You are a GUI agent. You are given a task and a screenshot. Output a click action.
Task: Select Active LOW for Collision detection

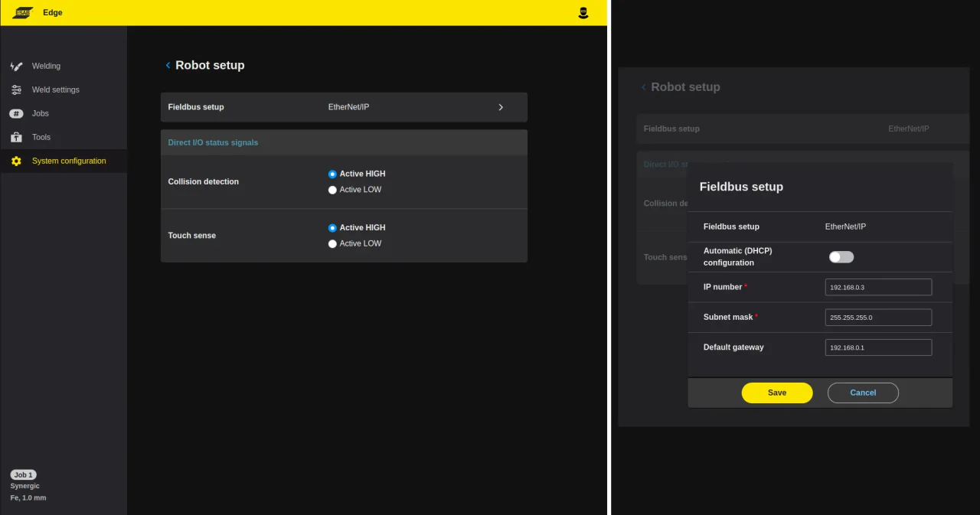tap(332, 190)
